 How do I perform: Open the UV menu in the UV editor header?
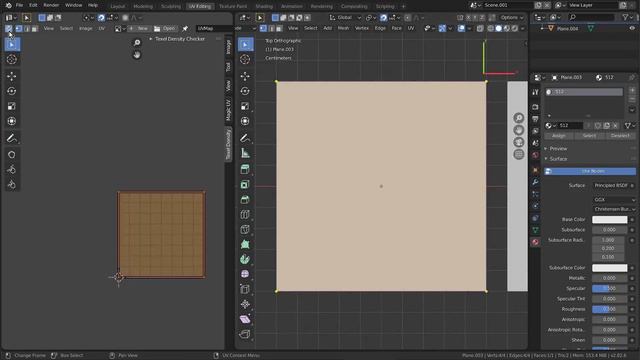[102, 29]
